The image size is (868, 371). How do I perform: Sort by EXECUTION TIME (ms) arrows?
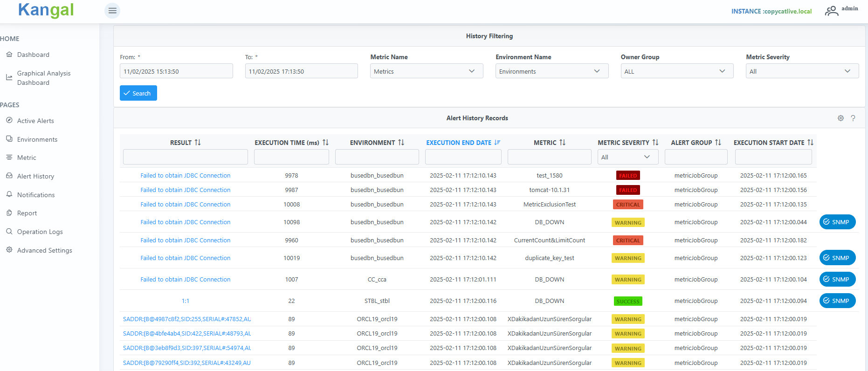(325, 142)
